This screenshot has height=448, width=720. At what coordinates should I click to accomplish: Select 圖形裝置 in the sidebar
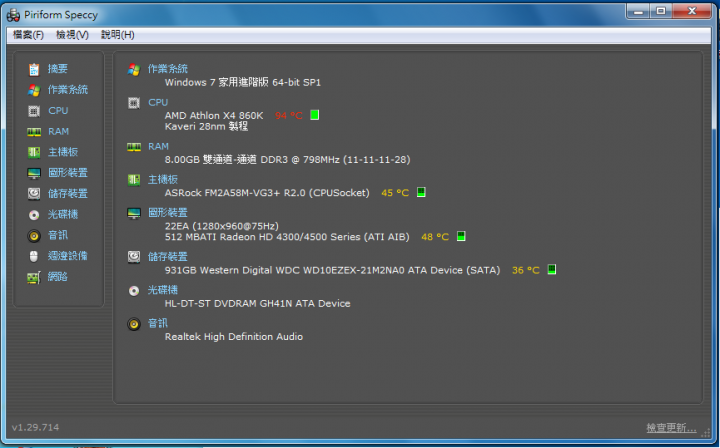[x=68, y=173]
